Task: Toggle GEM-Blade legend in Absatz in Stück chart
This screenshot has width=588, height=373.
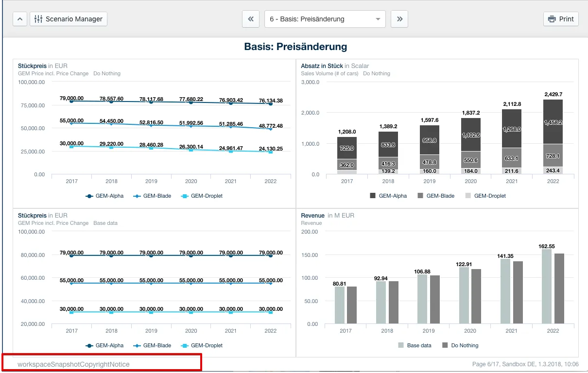Action: [436, 196]
